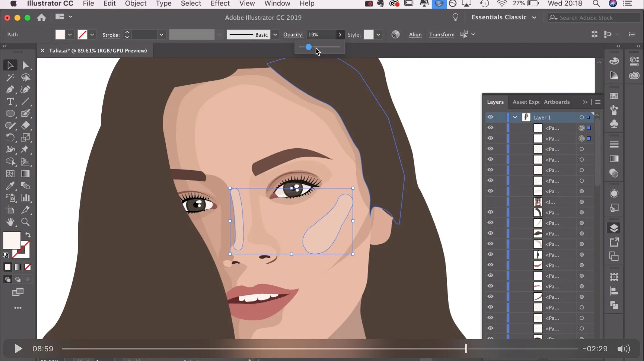
Task: Open the Basic brush definition dropdown
Action: click(275, 35)
